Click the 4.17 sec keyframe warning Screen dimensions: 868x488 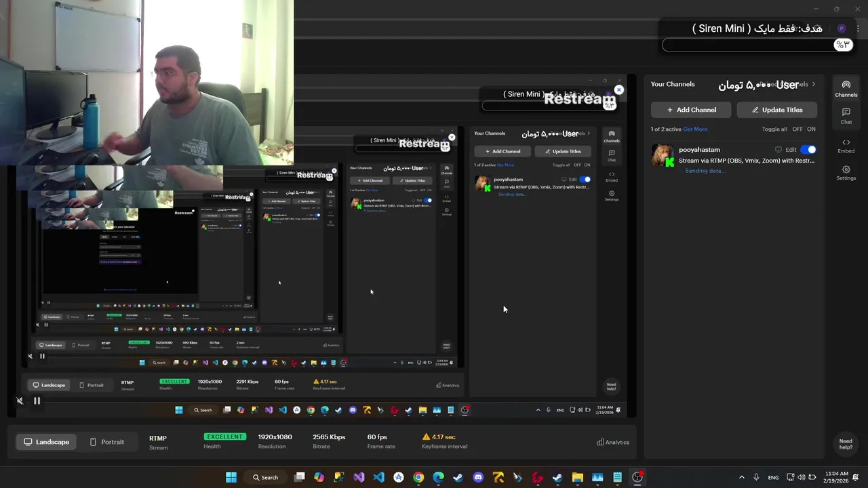(x=438, y=437)
